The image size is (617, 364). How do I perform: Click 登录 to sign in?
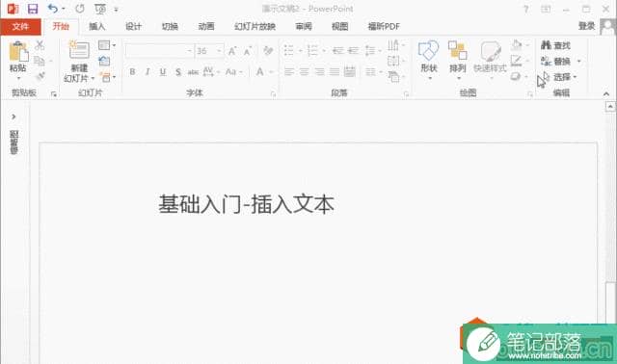[587, 26]
